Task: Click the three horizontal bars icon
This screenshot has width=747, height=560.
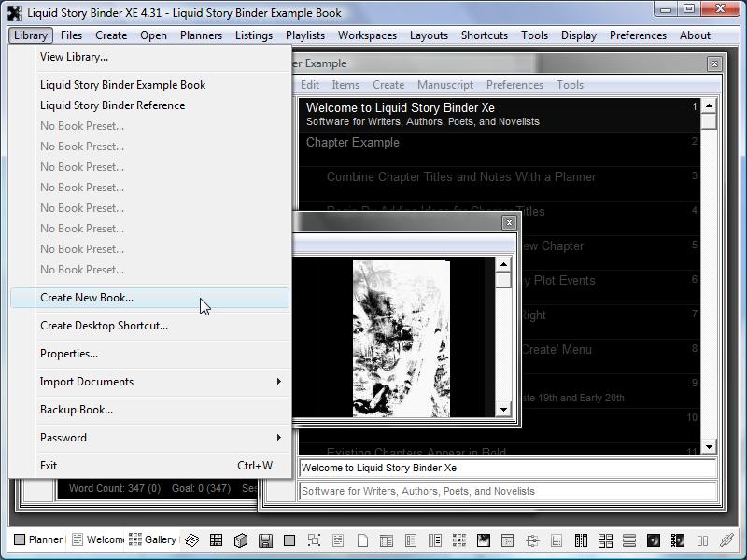Action: pyautogui.click(x=629, y=540)
